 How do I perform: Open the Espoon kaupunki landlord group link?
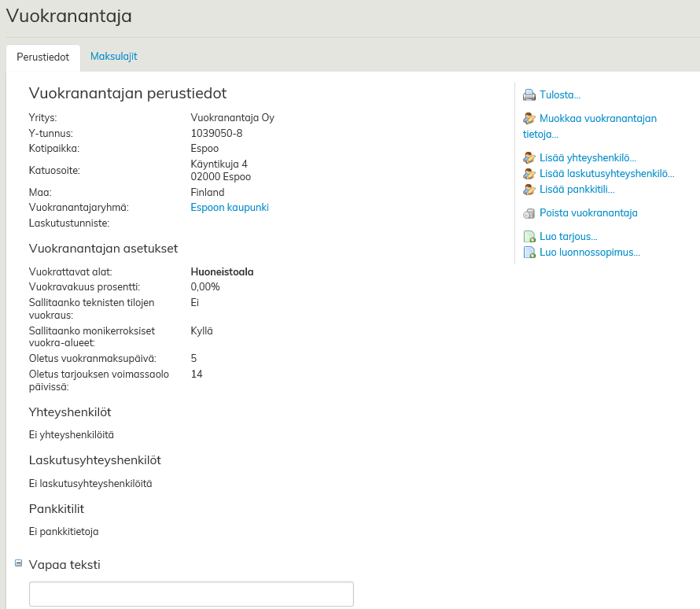[230, 208]
